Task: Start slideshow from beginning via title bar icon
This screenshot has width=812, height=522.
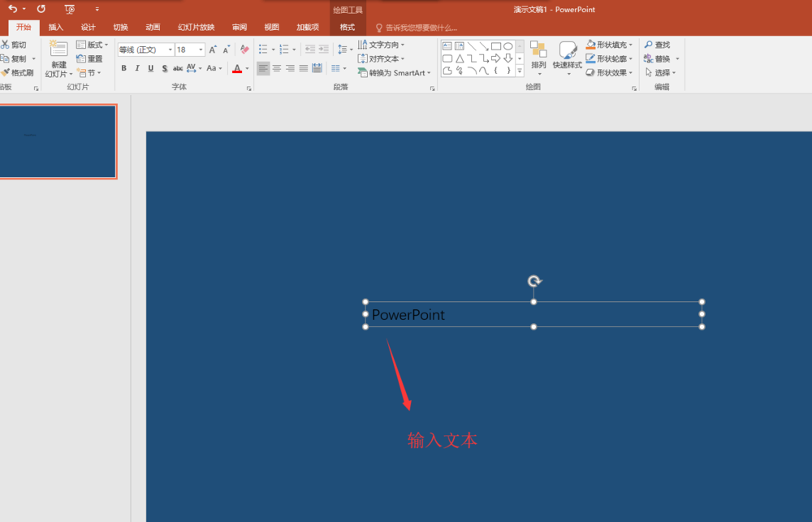Action: [69, 9]
